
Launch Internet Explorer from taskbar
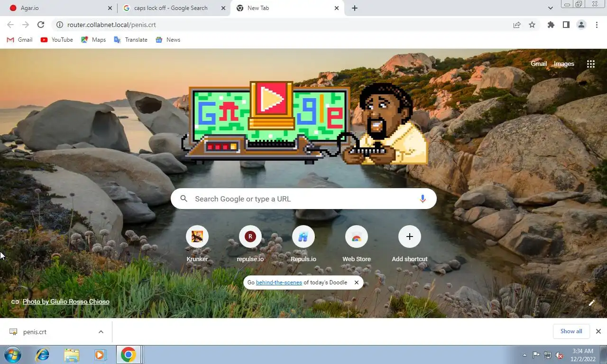43,355
